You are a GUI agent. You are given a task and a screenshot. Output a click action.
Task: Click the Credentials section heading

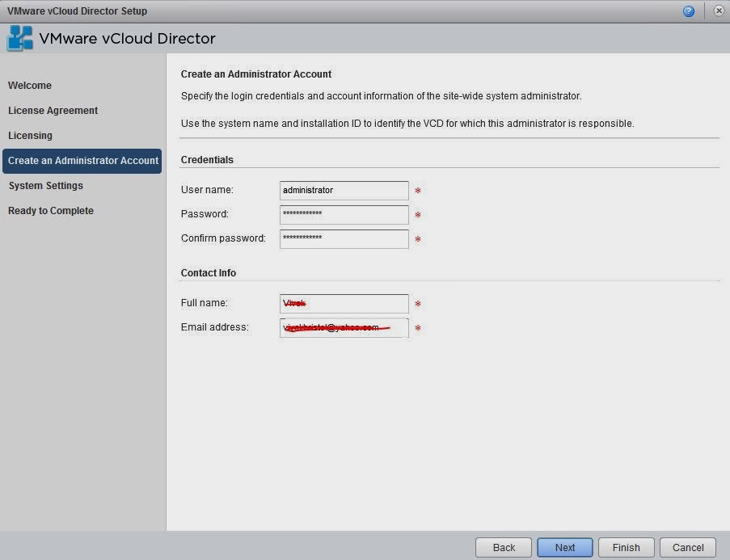tap(207, 160)
